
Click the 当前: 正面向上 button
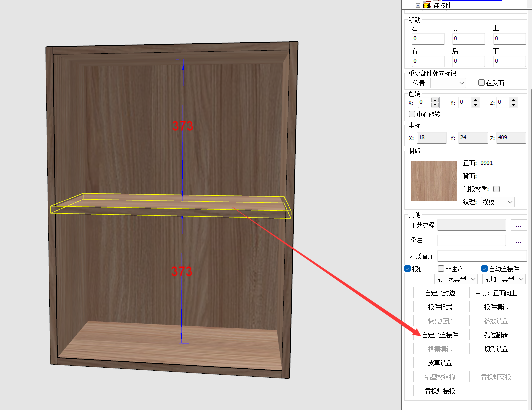(496, 293)
